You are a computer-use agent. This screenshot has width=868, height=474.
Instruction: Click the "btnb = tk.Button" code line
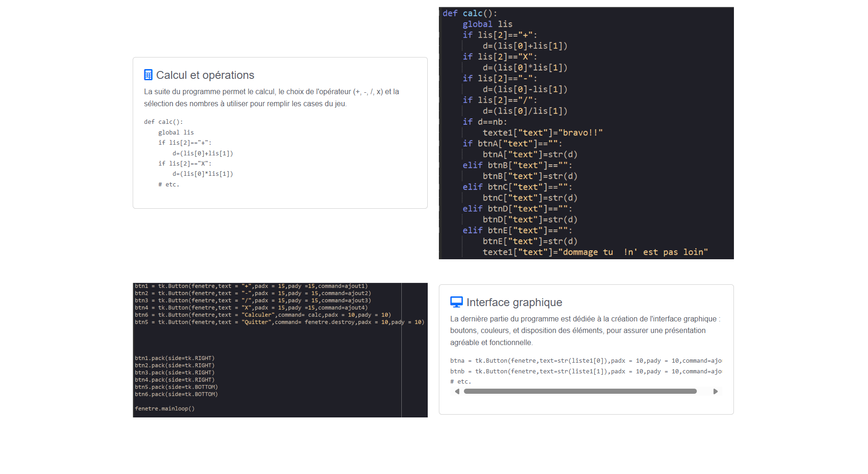click(x=585, y=372)
